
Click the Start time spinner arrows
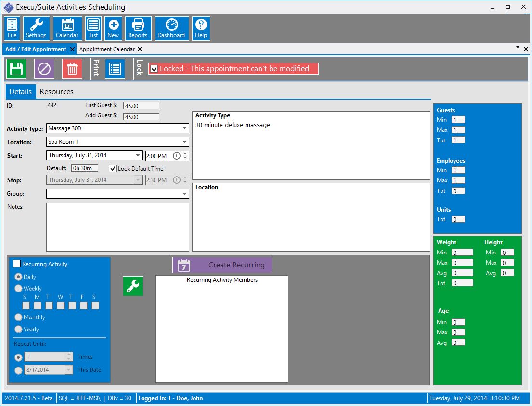185,156
